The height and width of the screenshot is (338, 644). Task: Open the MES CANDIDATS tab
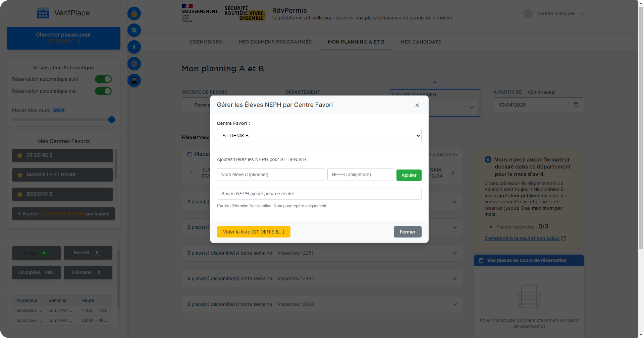tap(421, 42)
